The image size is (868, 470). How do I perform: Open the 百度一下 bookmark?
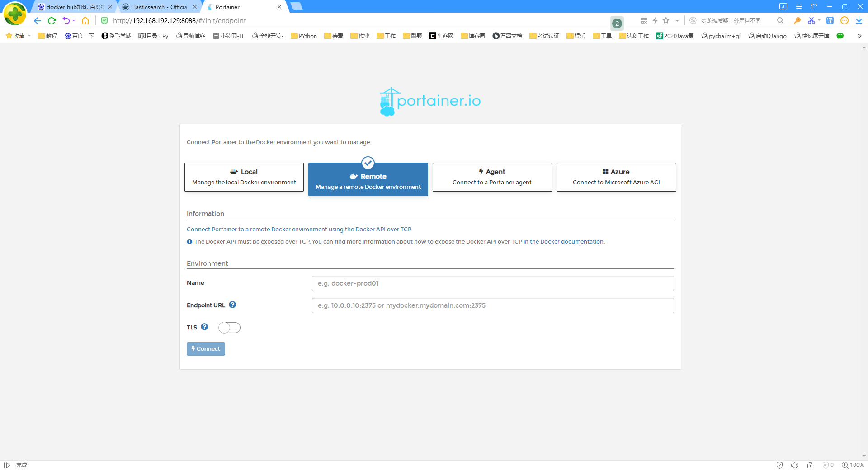coord(79,36)
